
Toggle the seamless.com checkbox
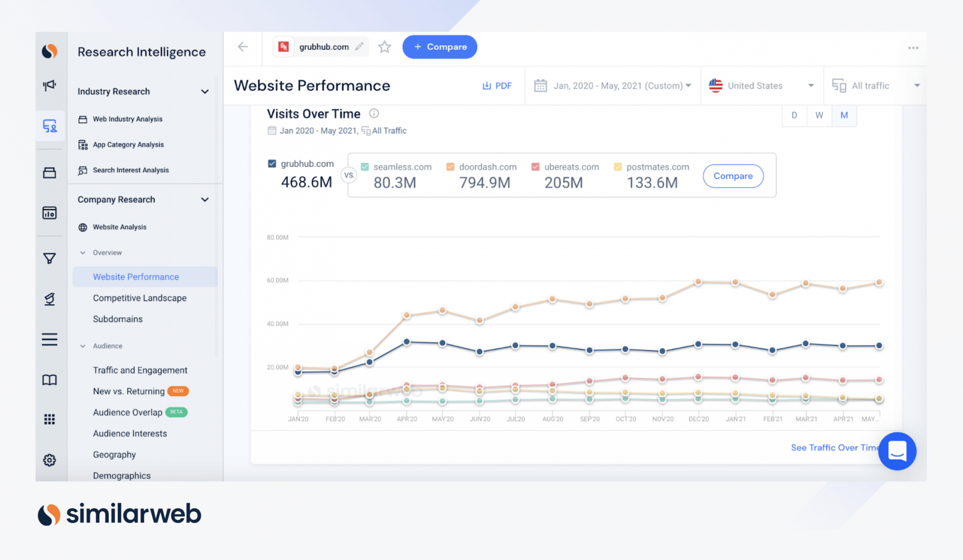(x=365, y=167)
